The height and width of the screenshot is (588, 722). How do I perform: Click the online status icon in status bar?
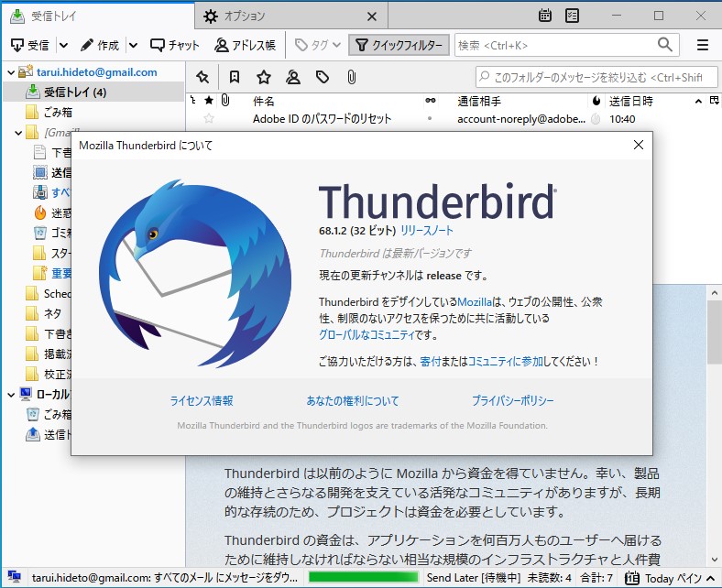point(15,577)
